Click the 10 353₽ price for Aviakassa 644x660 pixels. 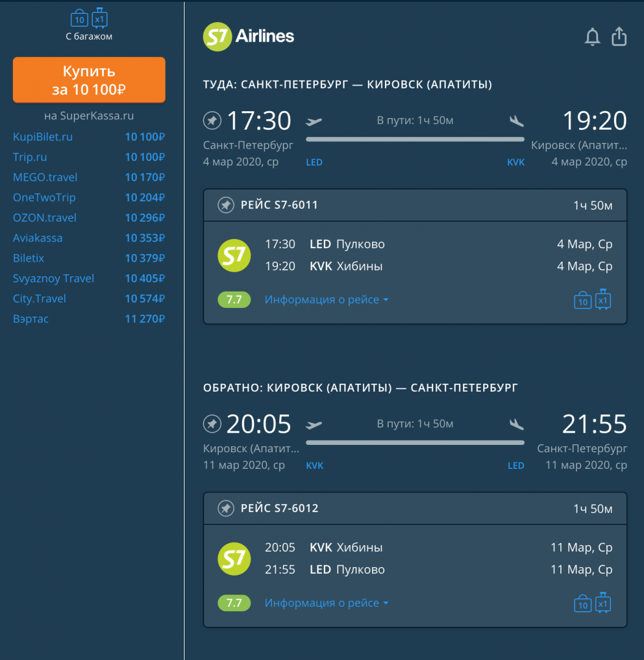(145, 238)
